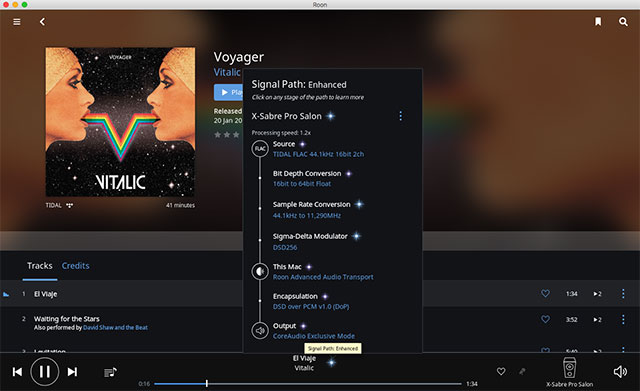Screen dimensions: 640x391
Task: Click the seek bar playhead handle
Action: (207, 384)
